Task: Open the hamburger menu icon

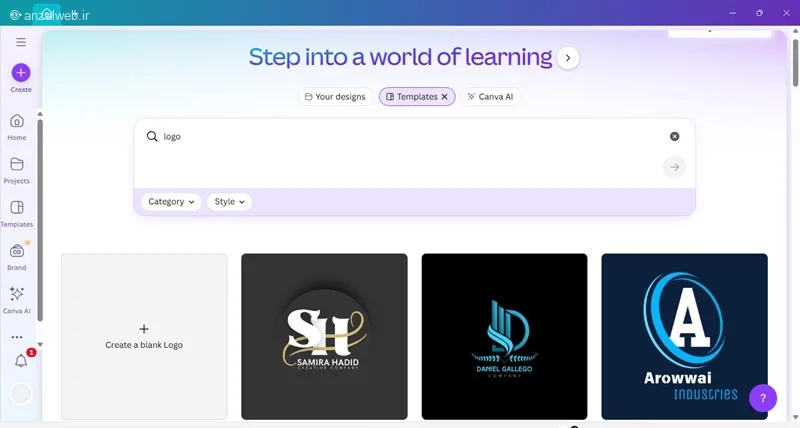Action: pyautogui.click(x=21, y=42)
